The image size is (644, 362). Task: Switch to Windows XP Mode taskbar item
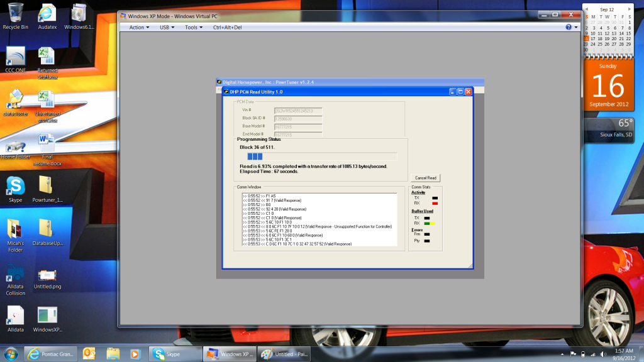tap(230, 354)
